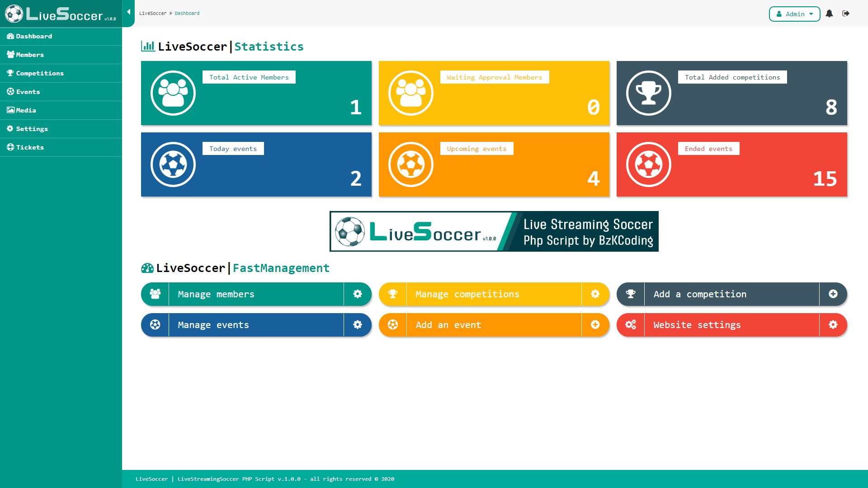The image size is (868, 488).
Task: Open Competitions in the sidebar
Action: (40, 73)
